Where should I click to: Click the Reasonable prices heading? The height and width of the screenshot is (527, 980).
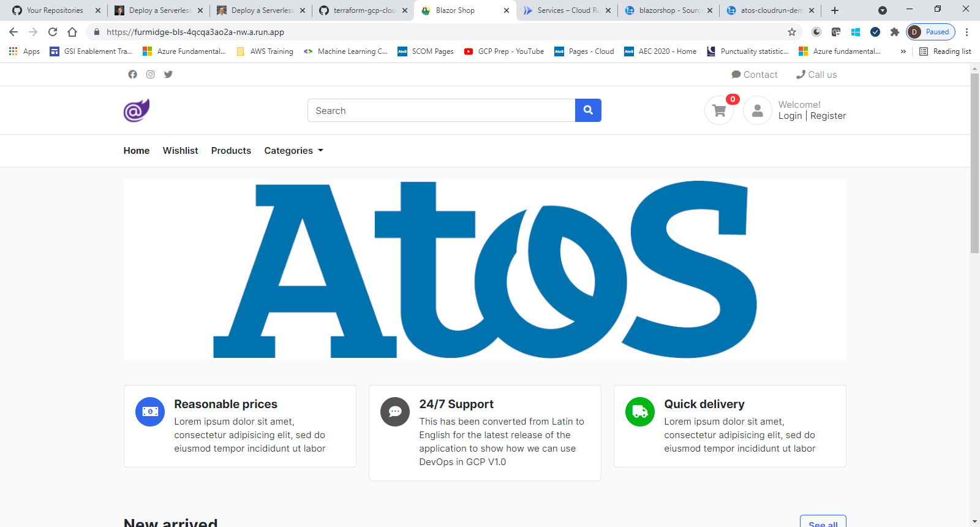tap(225, 404)
